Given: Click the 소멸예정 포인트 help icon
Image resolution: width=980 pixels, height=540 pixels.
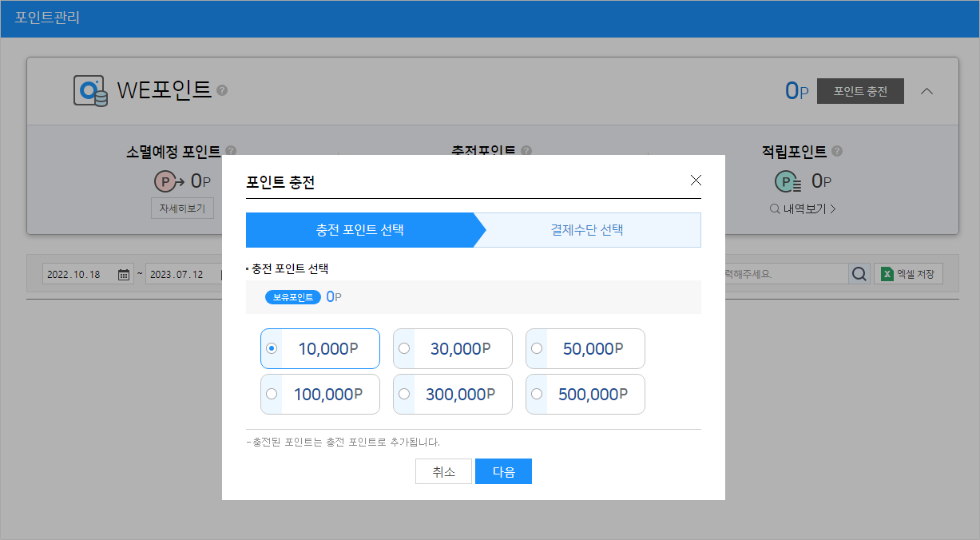Looking at the screenshot, I should pos(231,151).
